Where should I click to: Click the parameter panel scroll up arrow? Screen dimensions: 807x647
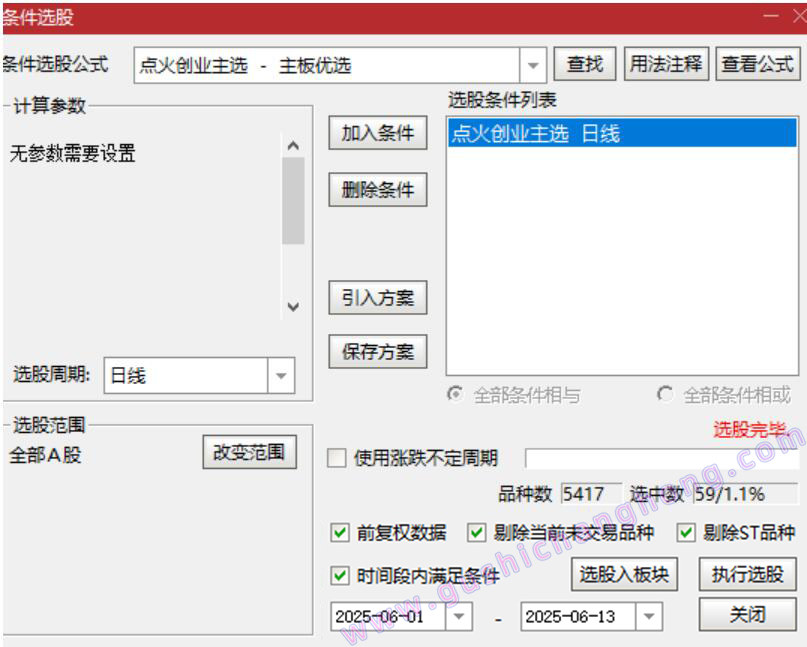tap(293, 146)
